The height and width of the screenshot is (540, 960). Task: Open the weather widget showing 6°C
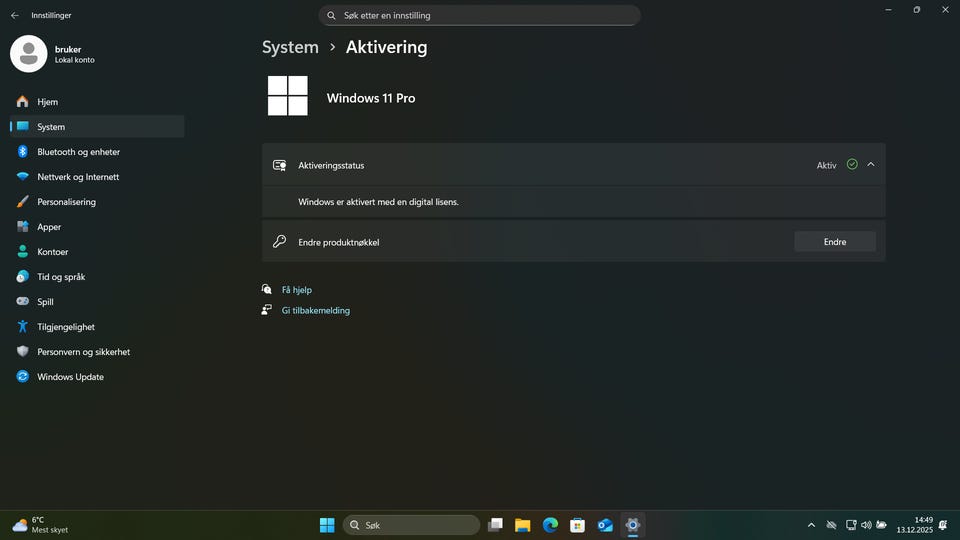click(x=40, y=525)
